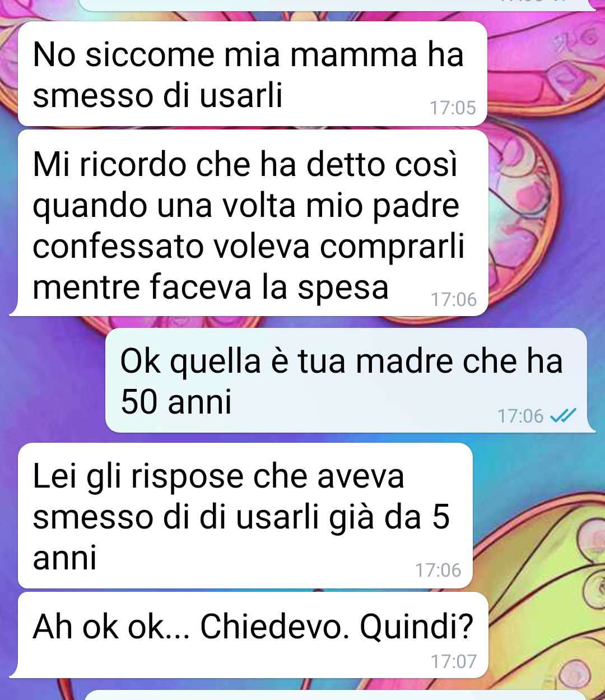Image resolution: width=605 pixels, height=700 pixels.
Task: Select the message 'Ah ok ok... Chiedevo. Quindi?'
Action: [249, 635]
